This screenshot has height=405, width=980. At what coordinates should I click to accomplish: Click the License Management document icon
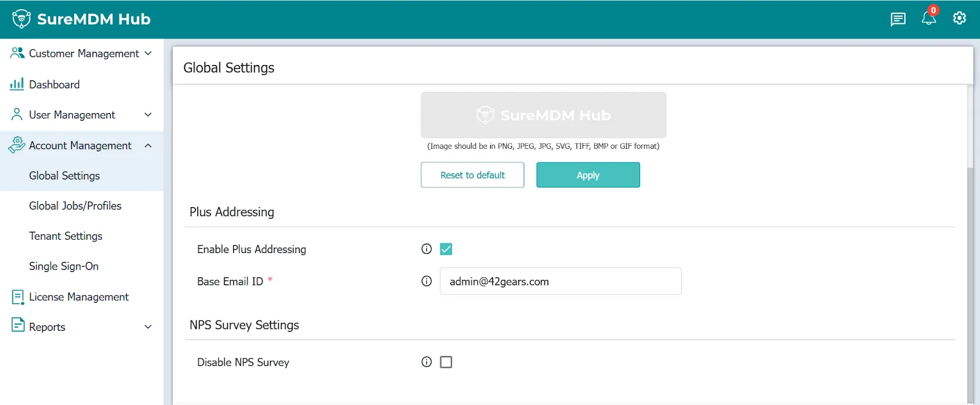point(18,297)
